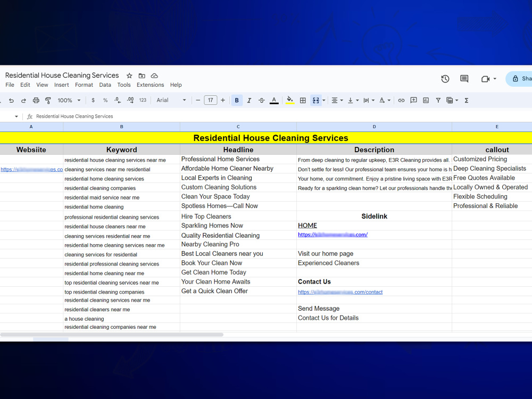Open the File menu
This screenshot has height=399, width=532.
tap(10, 85)
